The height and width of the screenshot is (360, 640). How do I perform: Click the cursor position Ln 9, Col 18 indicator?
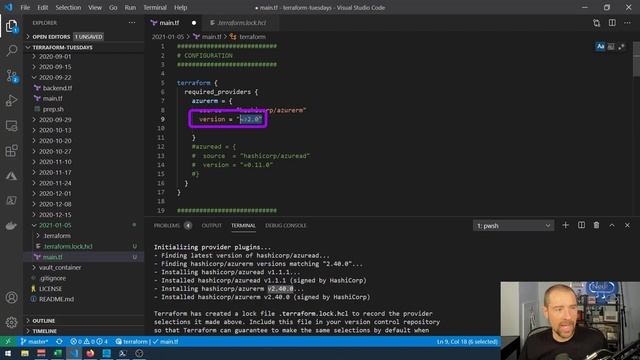click(x=467, y=342)
